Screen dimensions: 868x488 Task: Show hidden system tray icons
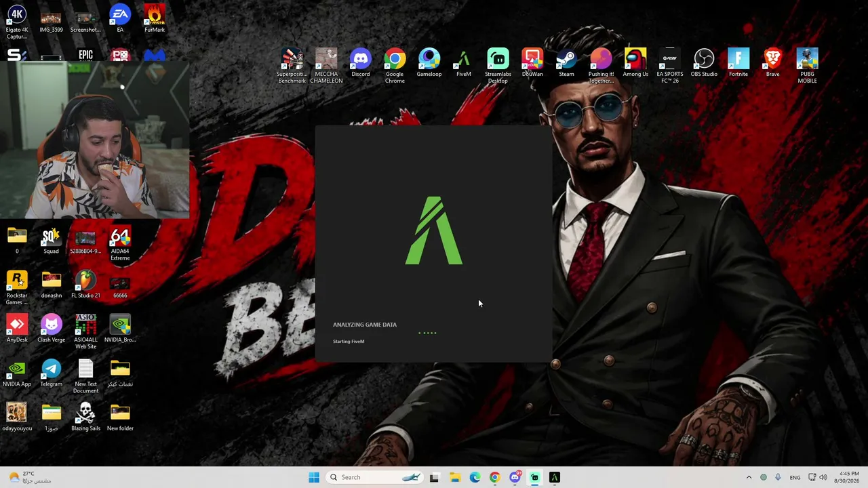point(749,477)
